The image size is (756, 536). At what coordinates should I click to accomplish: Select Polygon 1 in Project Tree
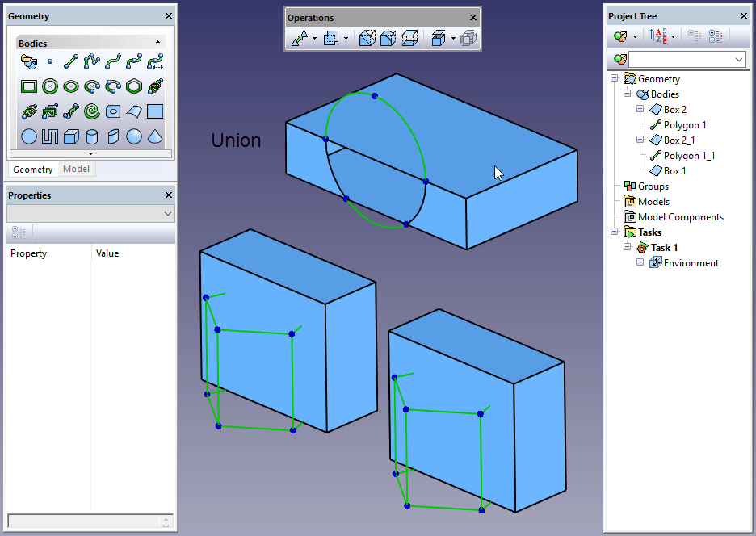tap(685, 125)
